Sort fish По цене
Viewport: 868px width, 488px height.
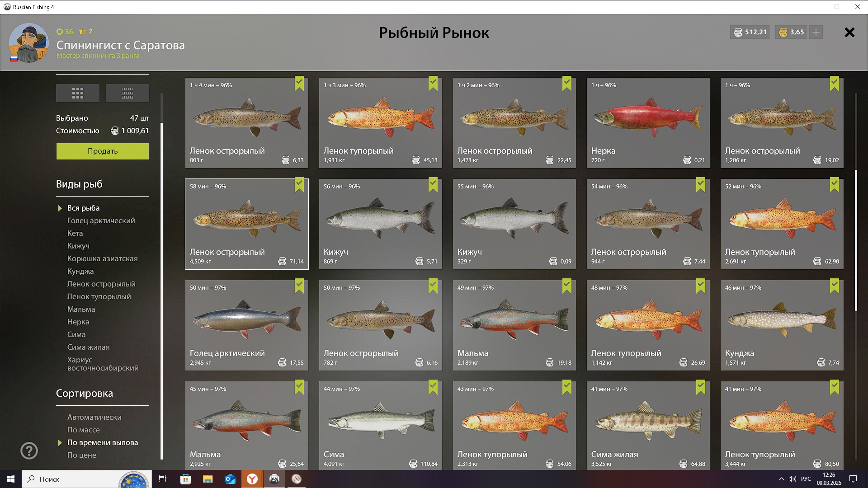click(82, 455)
